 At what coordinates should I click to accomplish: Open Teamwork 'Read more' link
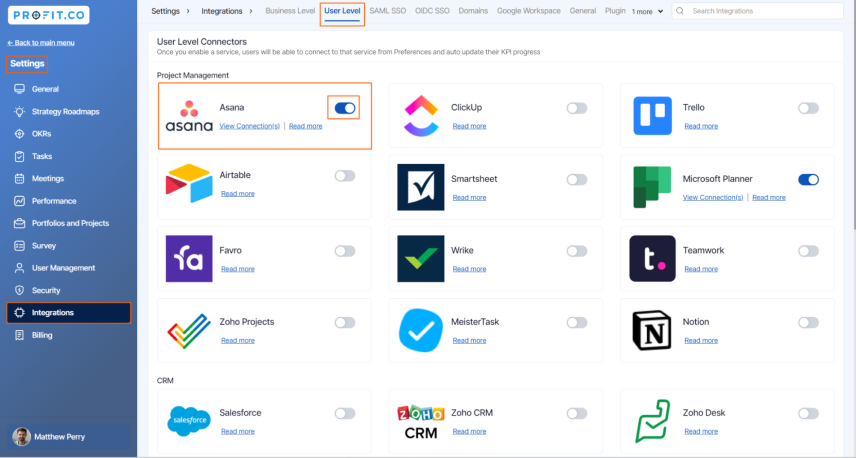tap(701, 269)
